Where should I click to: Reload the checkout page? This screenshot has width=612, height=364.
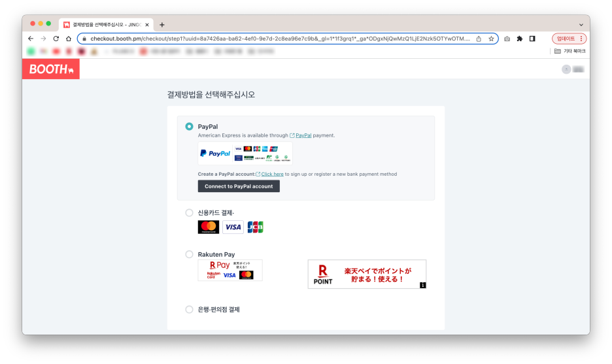tap(56, 39)
